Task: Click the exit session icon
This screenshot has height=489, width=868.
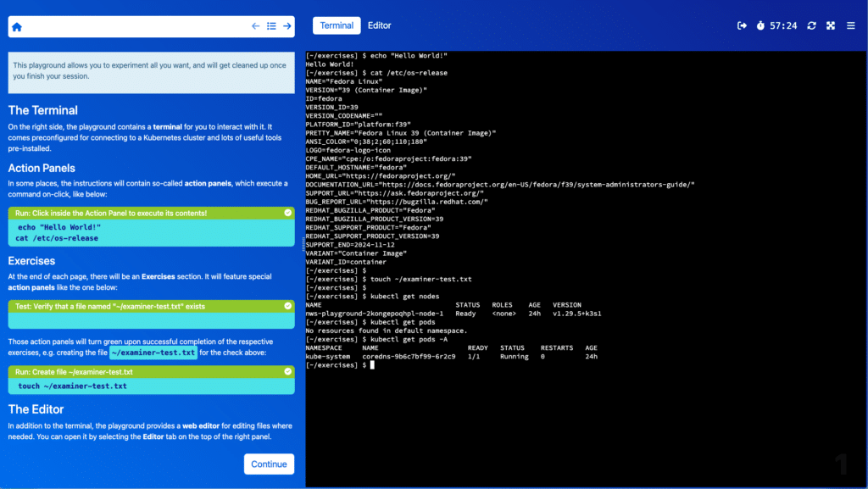Action: [743, 25]
